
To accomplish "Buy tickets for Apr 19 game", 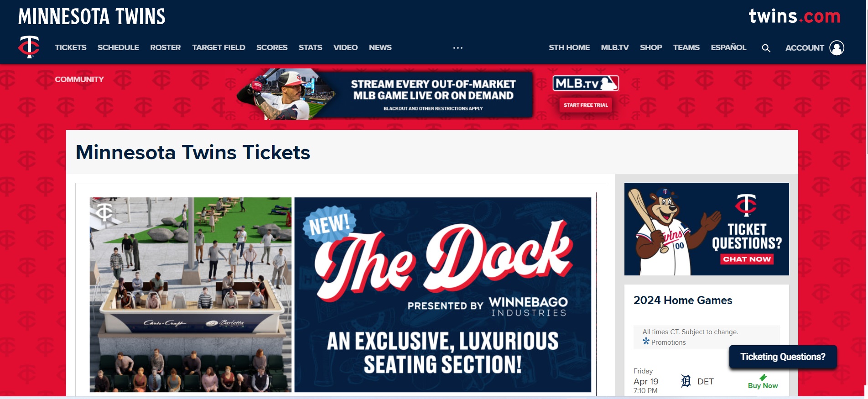I will (x=763, y=385).
